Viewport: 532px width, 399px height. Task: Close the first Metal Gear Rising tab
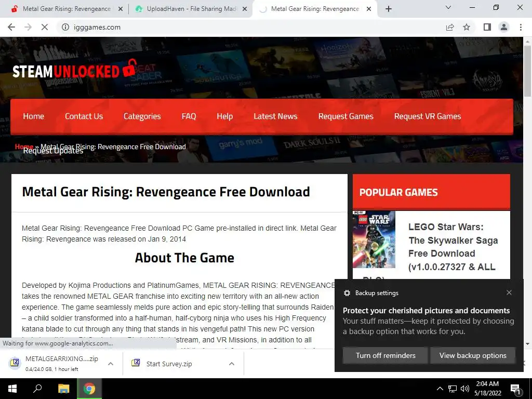(121, 9)
